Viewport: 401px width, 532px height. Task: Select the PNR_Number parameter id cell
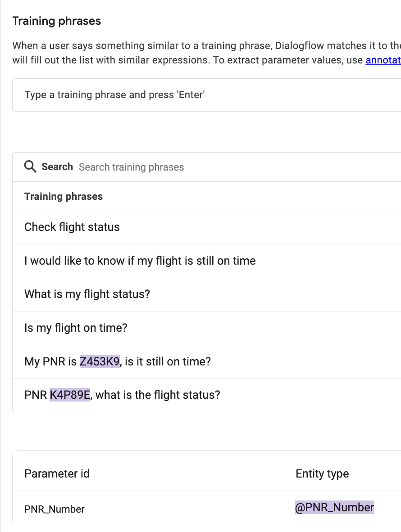55,509
